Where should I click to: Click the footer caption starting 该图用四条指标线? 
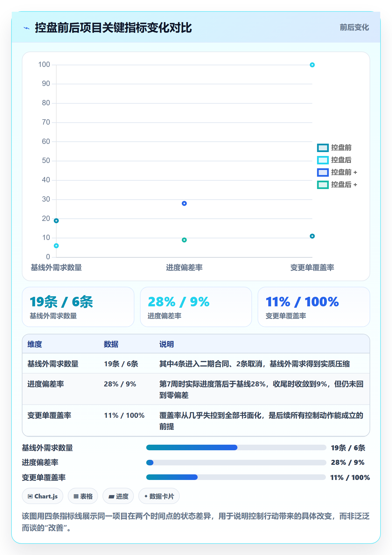click(196, 522)
